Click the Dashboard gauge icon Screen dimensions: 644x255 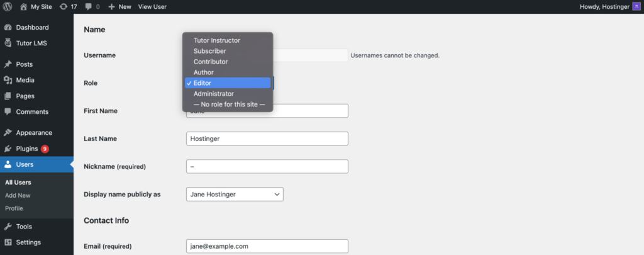point(8,28)
